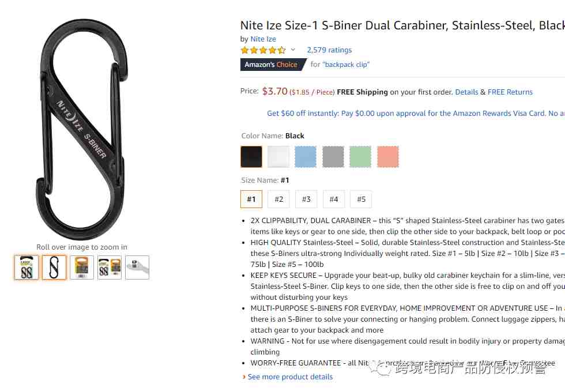565x392 pixels.
Task: Show first thumbnail of packaged S-Biners
Action: click(x=27, y=267)
